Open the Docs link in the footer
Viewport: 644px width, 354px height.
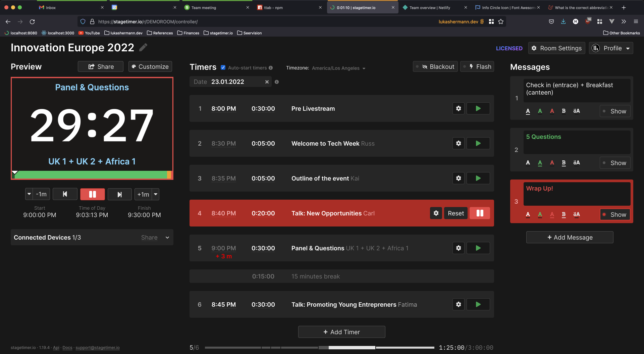point(67,348)
